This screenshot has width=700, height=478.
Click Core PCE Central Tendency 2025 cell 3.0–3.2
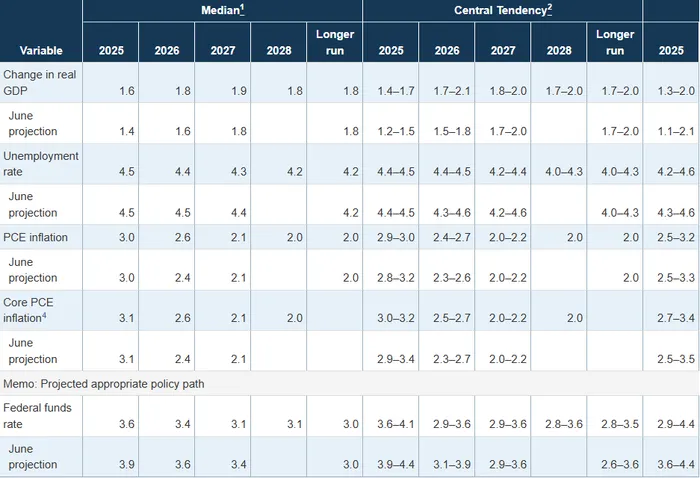[x=391, y=319]
